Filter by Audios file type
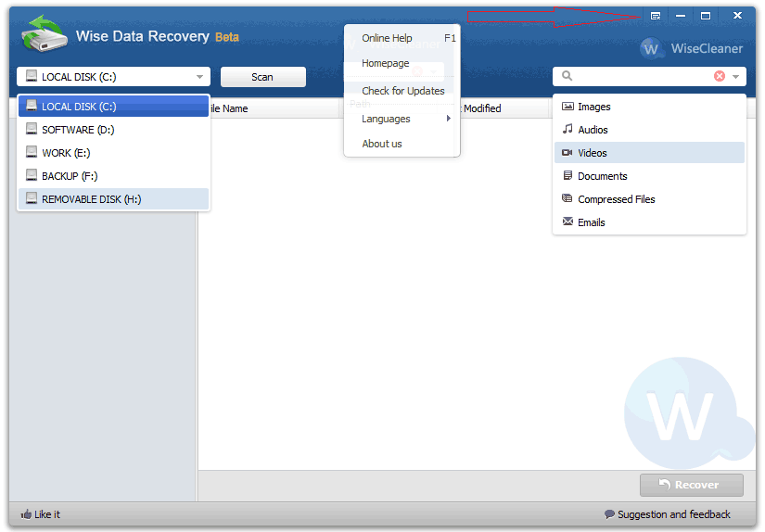 point(649,130)
